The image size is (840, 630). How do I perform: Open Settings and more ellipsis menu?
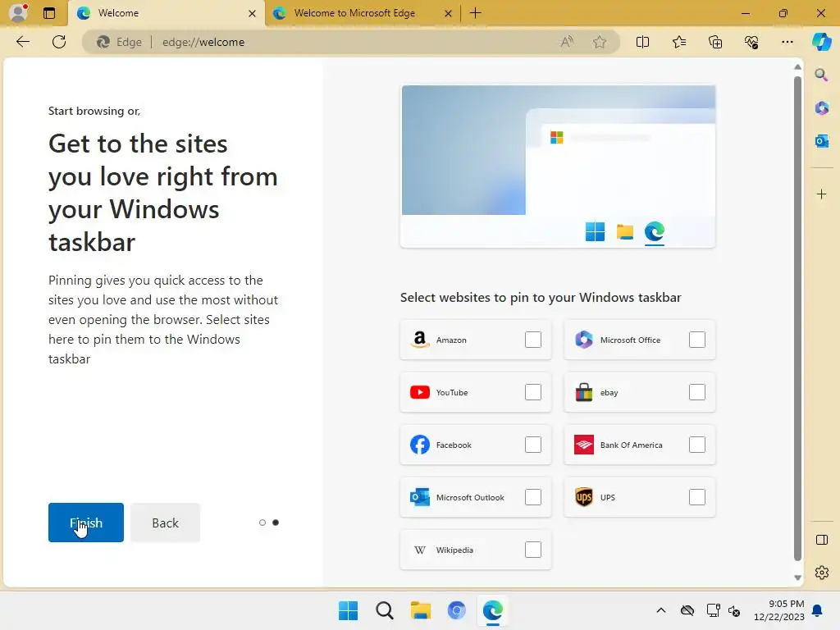coord(787,42)
